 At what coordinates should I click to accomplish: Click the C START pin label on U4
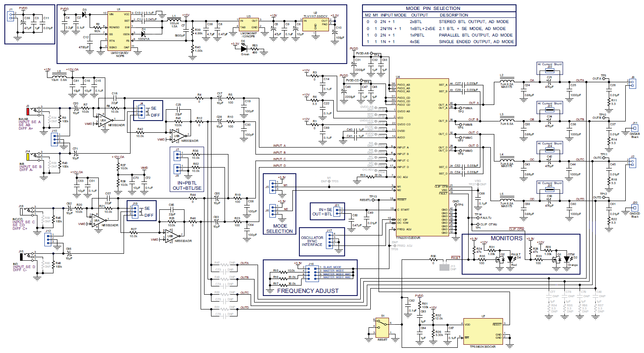[x=403, y=210]
